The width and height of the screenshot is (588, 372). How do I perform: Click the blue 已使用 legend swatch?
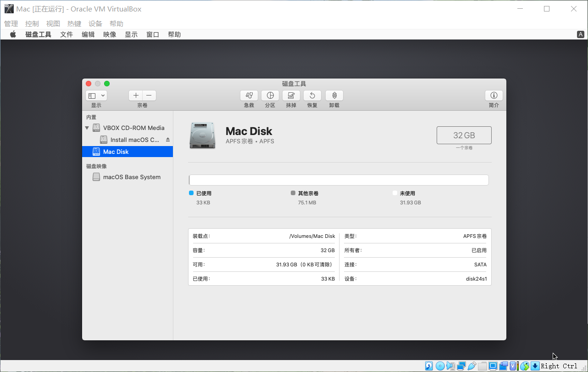click(x=191, y=193)
